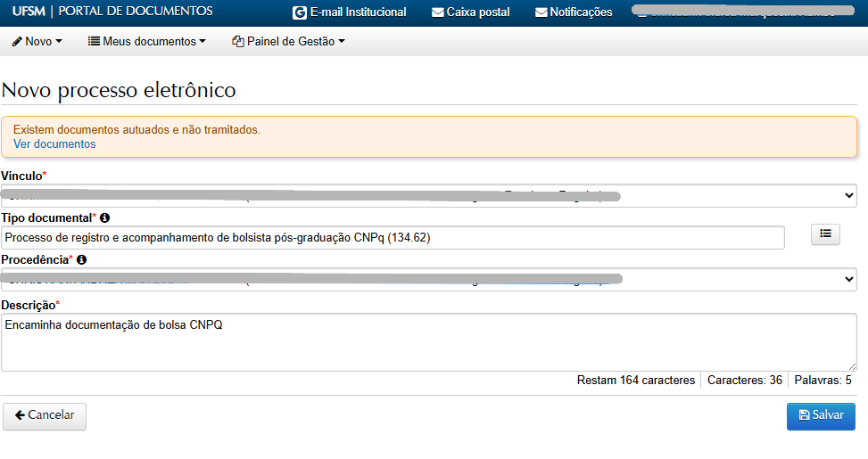Open the E-mail Institucional link
This screenshot has width=868, height=459.
click(x=357, y=12)
